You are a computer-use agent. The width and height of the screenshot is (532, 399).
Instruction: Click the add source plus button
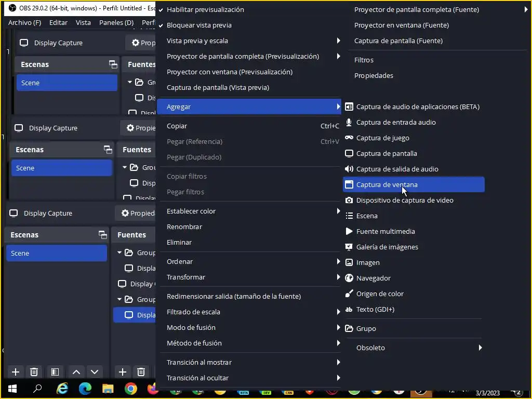click(123, 372)
